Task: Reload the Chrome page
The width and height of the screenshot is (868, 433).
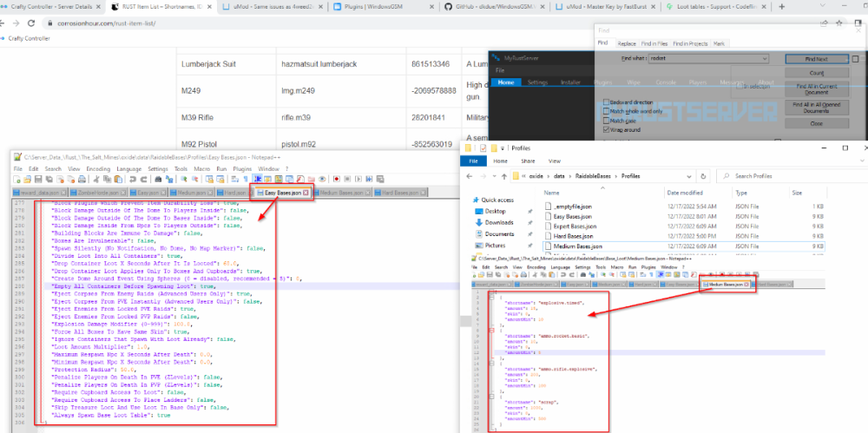Action: 31,23
